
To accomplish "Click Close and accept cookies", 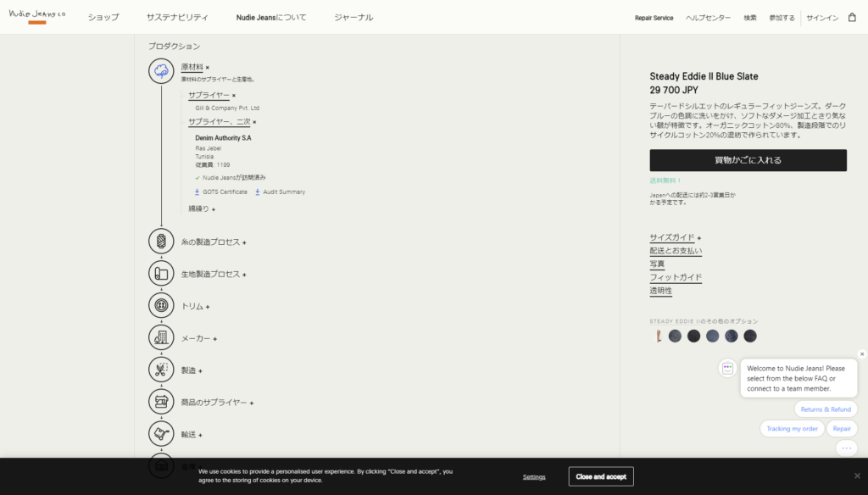I will [x=601, y=476].
